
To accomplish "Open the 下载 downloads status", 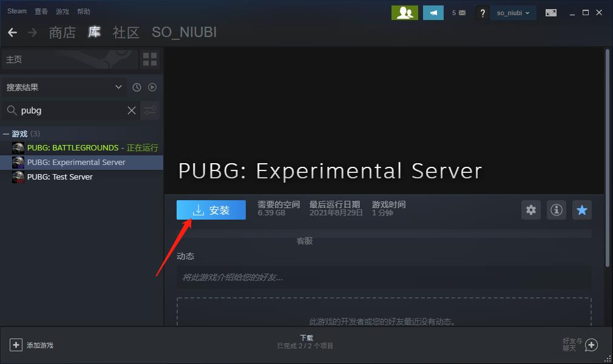I will pos(305,342).
